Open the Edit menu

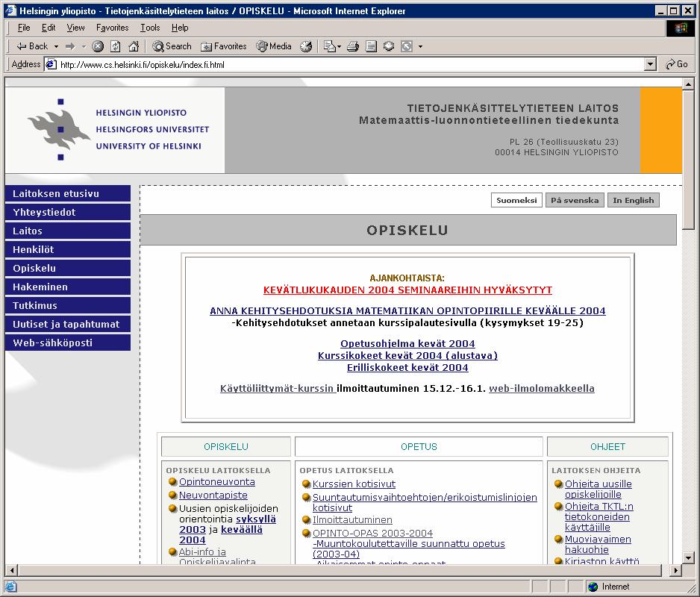coord(49,28)
